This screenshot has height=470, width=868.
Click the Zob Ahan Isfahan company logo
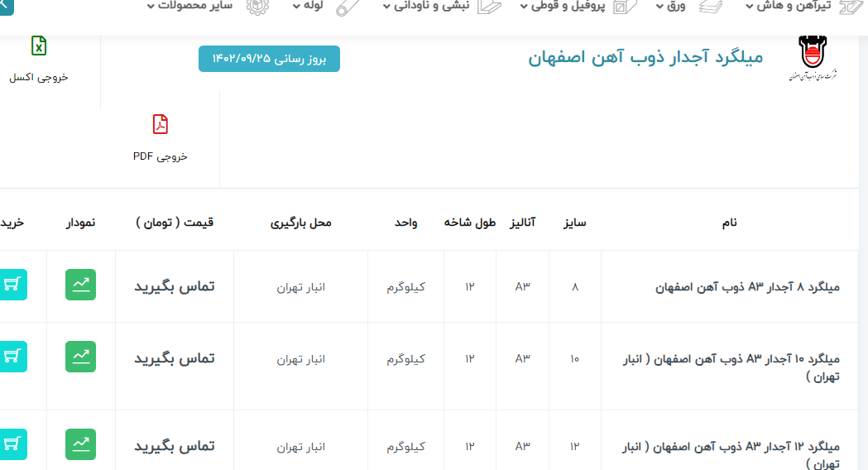812,58
